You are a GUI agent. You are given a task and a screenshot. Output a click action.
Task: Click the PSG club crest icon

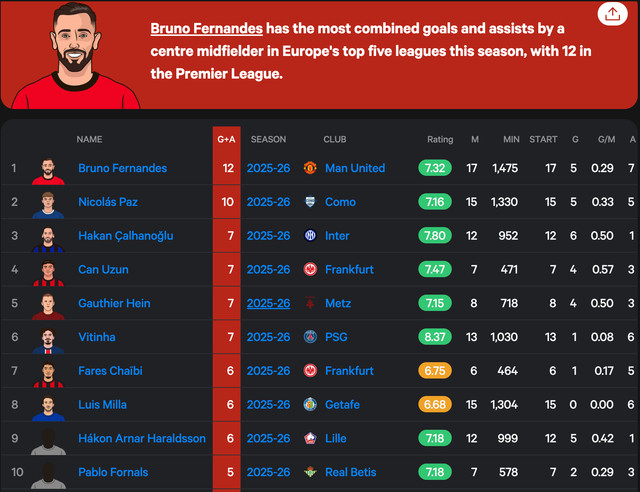pyautogui.click(x=310, y=337)
